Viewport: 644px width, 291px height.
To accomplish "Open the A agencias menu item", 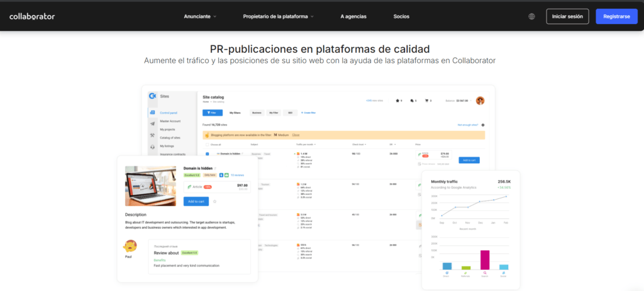I will point(353,16).
